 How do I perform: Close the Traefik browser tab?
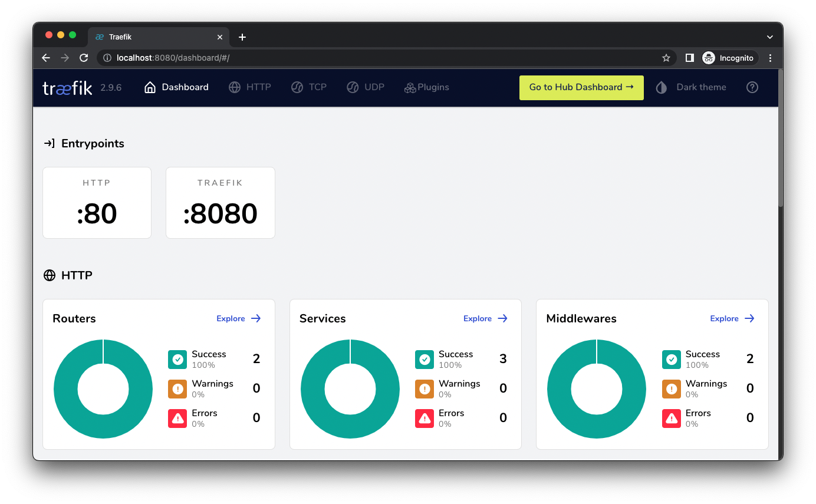point(220,37)
